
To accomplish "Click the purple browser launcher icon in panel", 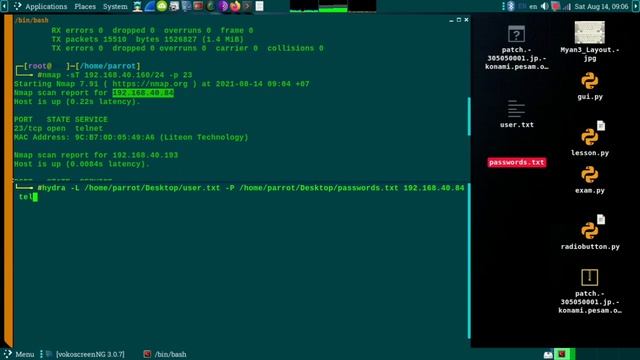I will 223,6.
